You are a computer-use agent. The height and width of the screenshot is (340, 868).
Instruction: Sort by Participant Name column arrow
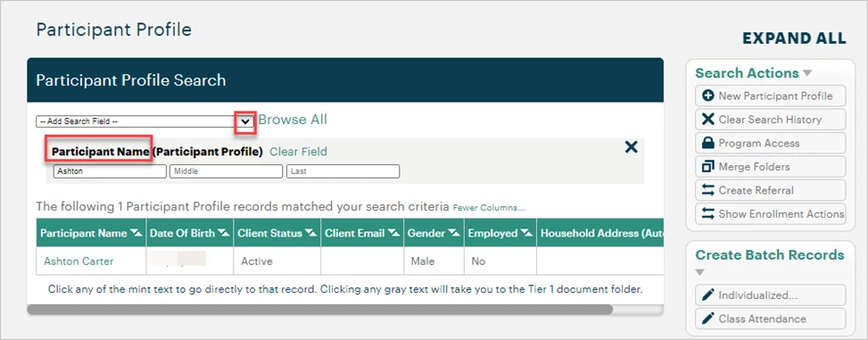point(136,234)
